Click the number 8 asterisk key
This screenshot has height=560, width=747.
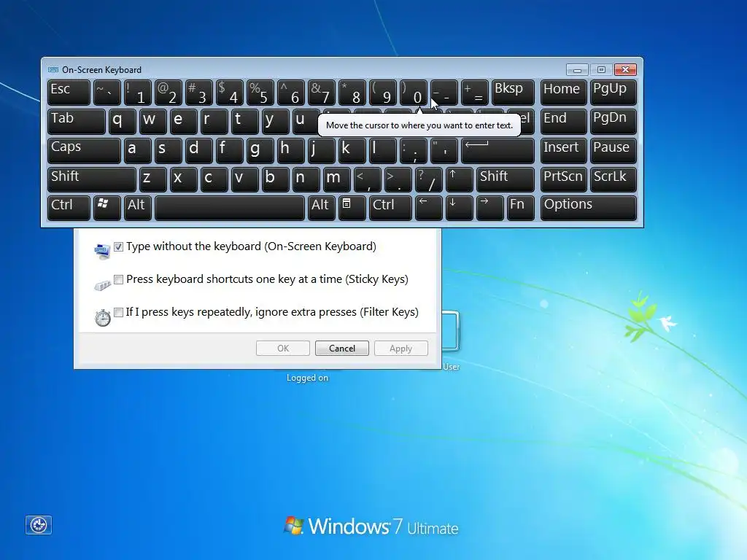[x=352, y=93]
